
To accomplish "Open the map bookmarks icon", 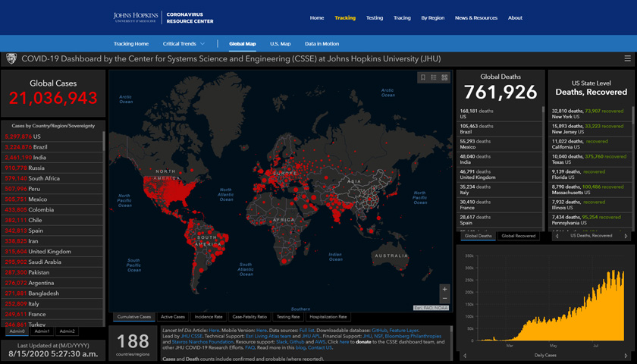I will click(x=423, y=77).
